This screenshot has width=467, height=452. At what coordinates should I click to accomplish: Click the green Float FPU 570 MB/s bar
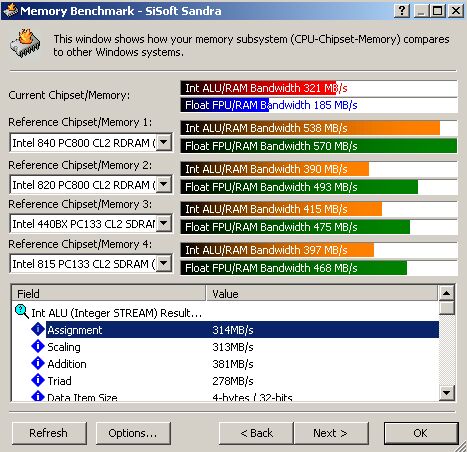pos(319,146)
